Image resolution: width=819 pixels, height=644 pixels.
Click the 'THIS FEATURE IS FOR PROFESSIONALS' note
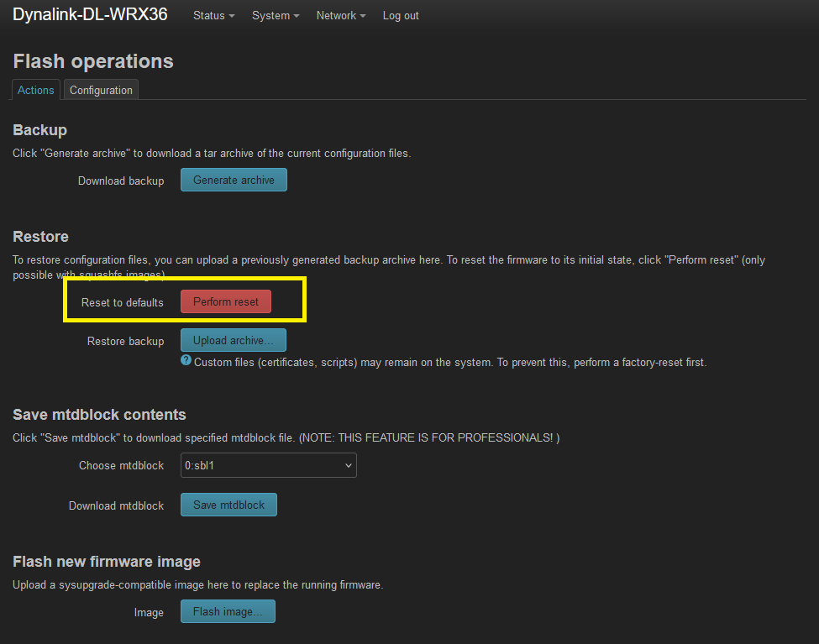pos(429,437)
